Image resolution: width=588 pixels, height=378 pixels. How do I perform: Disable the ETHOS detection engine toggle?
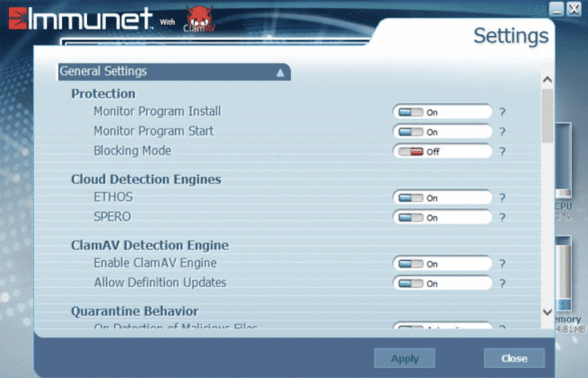click(x=411, y=198)
